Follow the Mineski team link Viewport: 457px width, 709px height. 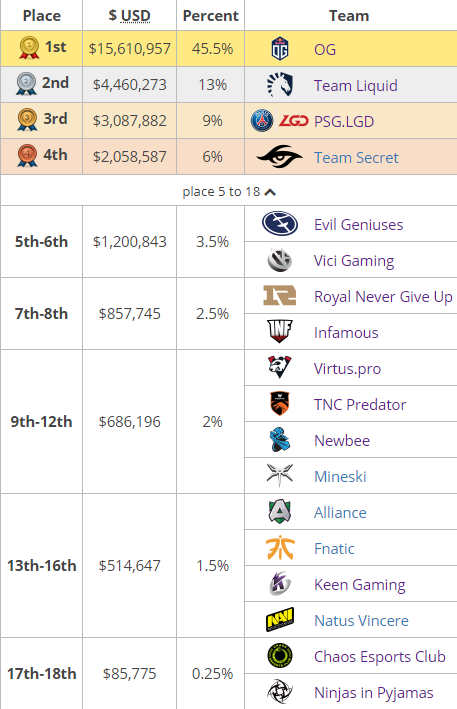coord(340,477)
